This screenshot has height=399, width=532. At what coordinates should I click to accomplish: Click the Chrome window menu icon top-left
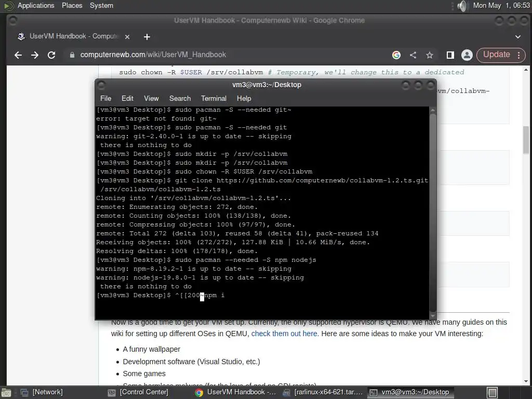point(12,21)
